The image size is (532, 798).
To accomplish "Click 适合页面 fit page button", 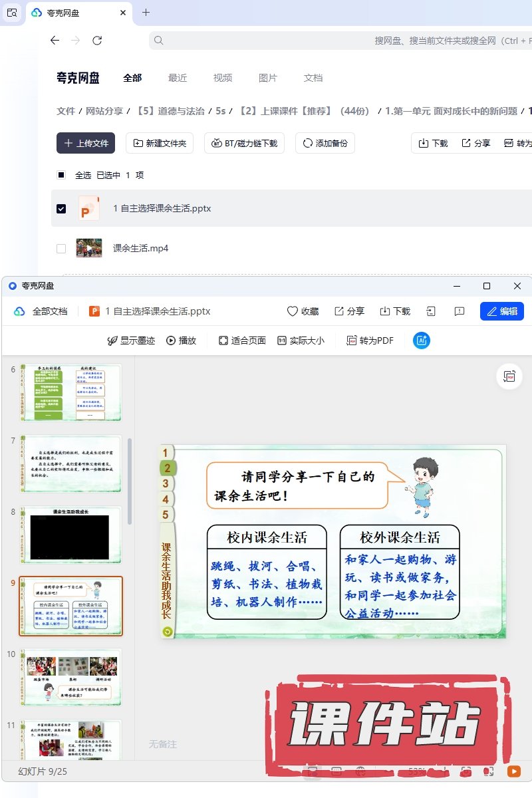I will (x=242, y=340).
